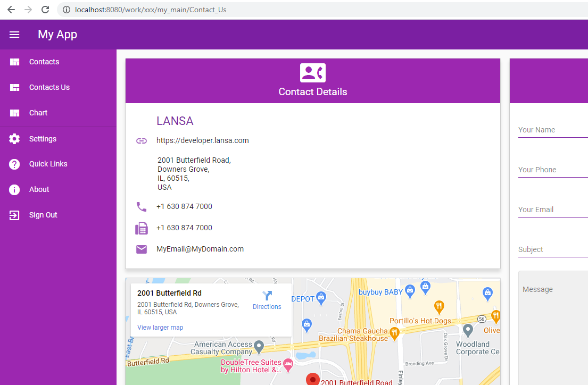This screenshot has height=385, width=588.
Task: Click View larger map link
Action: [160, 328]
